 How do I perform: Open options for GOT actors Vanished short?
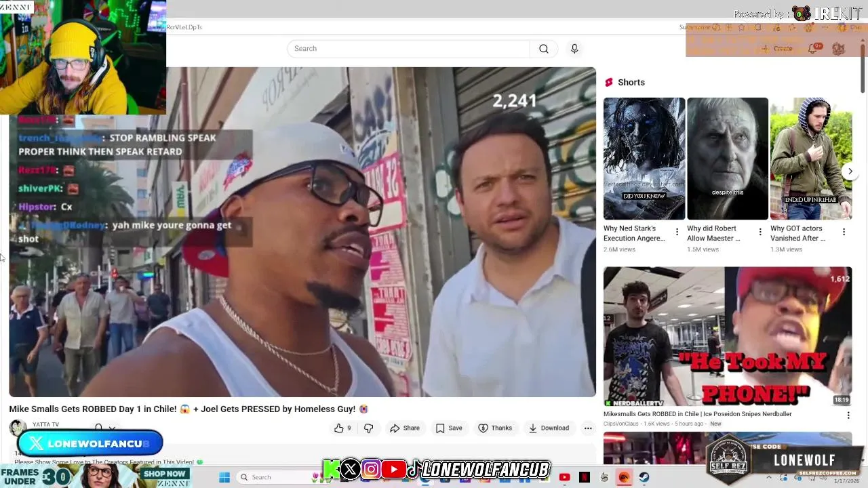[844, 232]
